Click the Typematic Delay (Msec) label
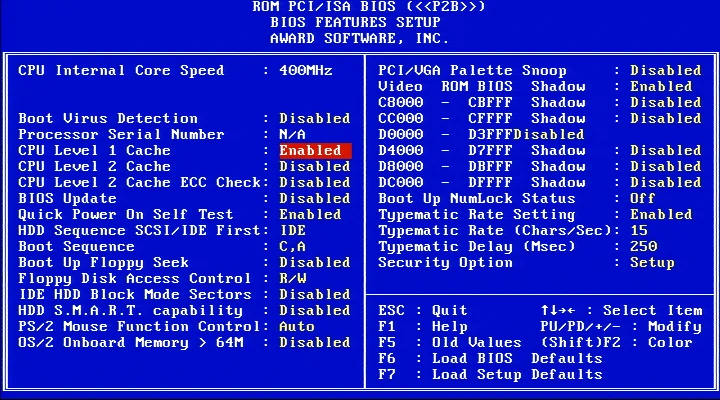 click(477, 247)
